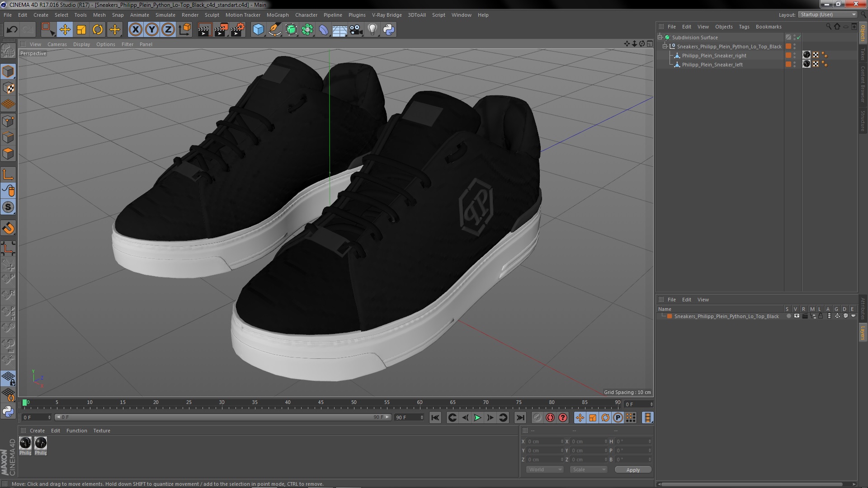Toggle X axis lock
868x488 pixels.
tap(135, 30)
